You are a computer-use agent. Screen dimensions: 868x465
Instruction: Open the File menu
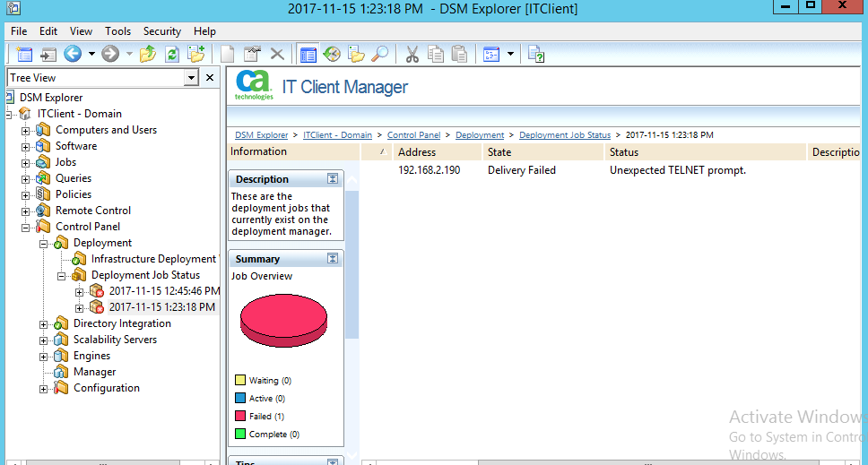pyautogui.click(x=19, y=31)
